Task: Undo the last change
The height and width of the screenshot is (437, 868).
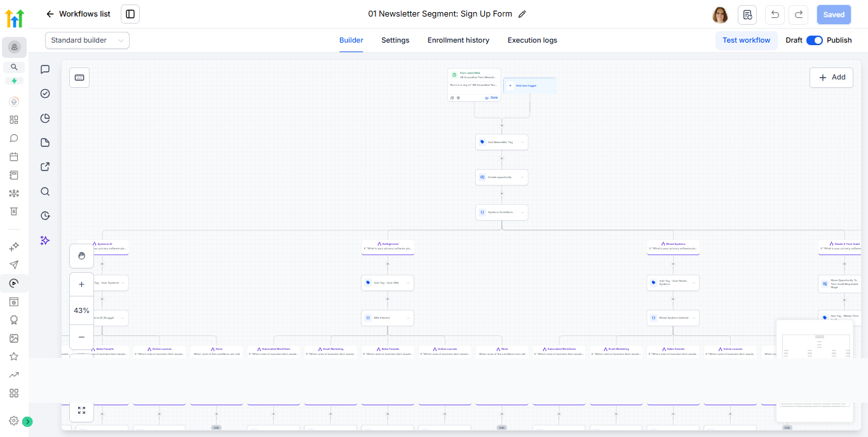Action: [775, 15]
